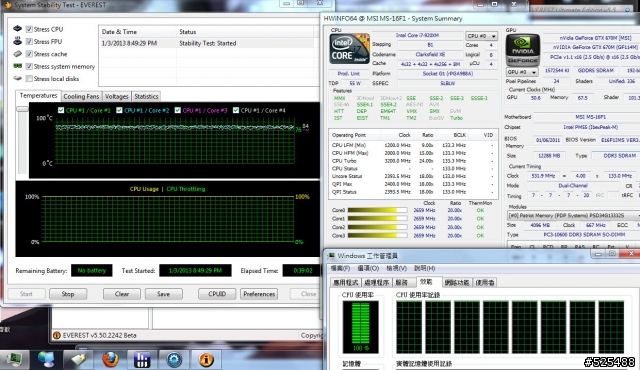640x370 pixels.
Task: Open the blue bar-chart taskbar icon
Action: pos(142,359)
